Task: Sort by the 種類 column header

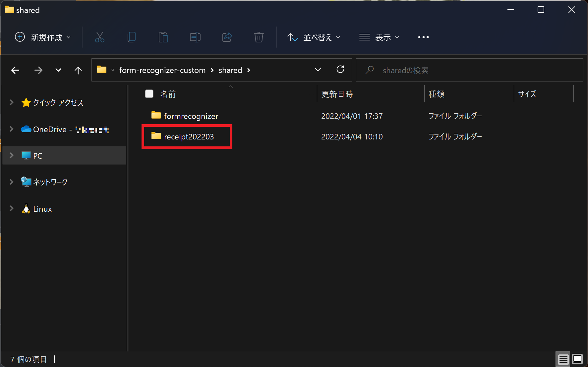Action: coord(437,94)
